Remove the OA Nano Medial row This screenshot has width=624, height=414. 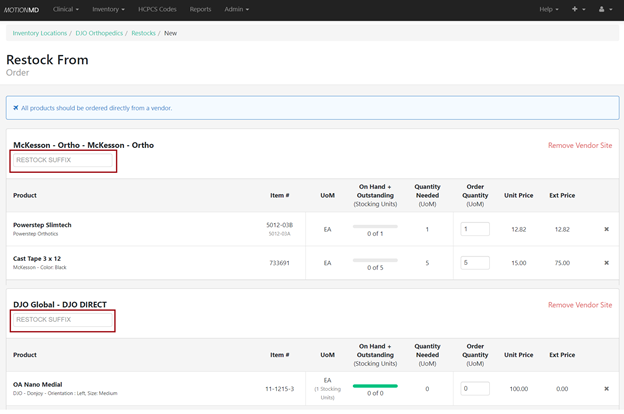[606, 389]
